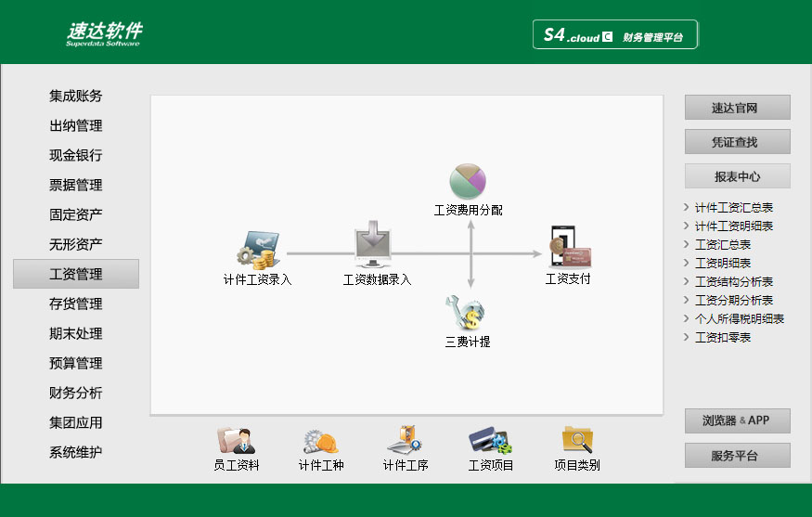The image size is (812, 517).
Task: Open the 工资结构分析表 report link
Action: pos(734,282)
